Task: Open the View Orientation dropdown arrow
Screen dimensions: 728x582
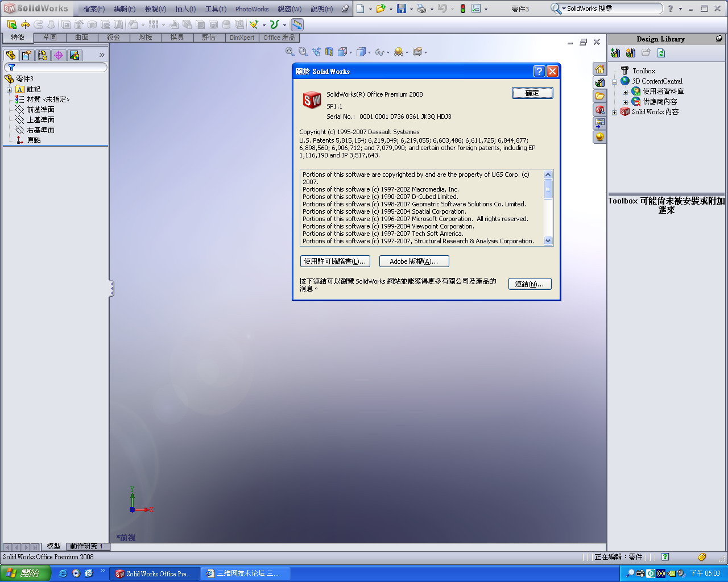Action: (351, 53)
